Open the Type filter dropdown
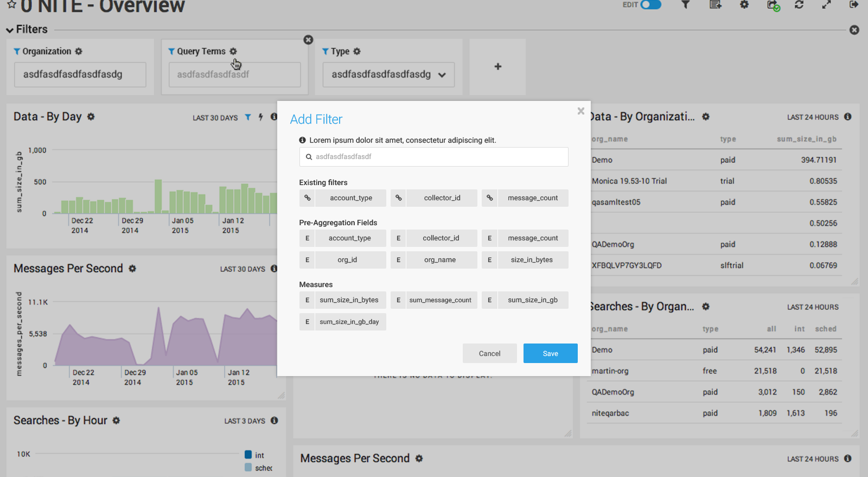The width and height of the screenshot is (868, 477). point(389,74)
